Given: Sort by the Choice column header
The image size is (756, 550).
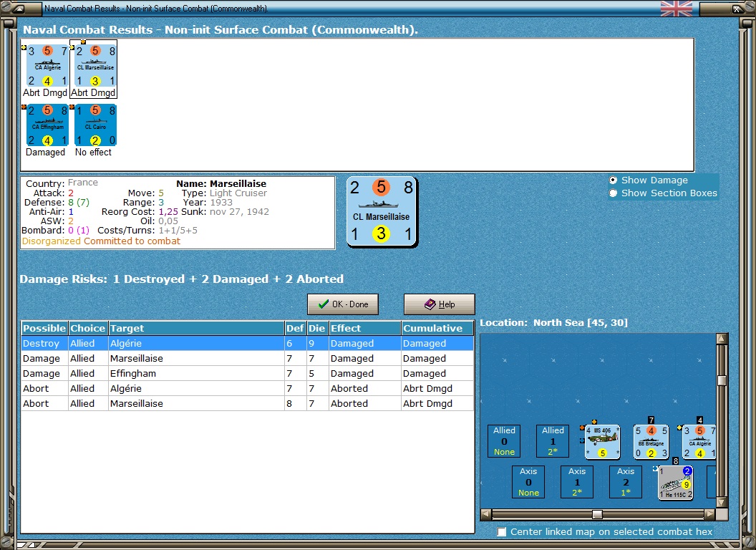Looking at the screenshot, I should 88,328.
